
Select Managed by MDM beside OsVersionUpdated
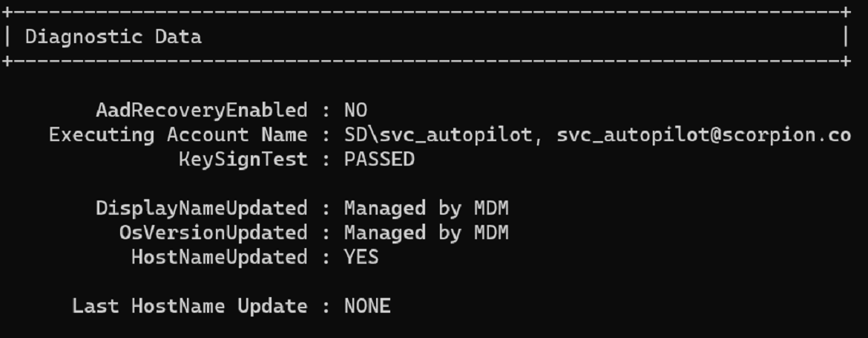[x=426, y=233]
